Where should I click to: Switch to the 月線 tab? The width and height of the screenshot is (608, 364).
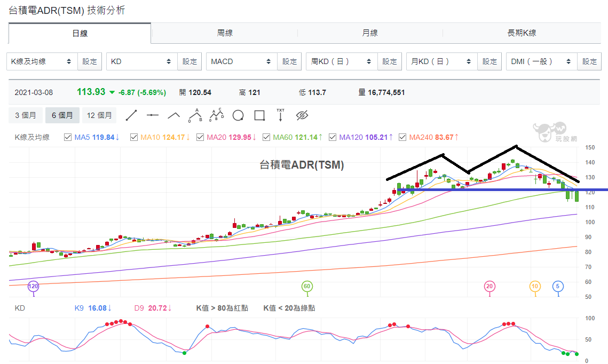click(370, 33)
